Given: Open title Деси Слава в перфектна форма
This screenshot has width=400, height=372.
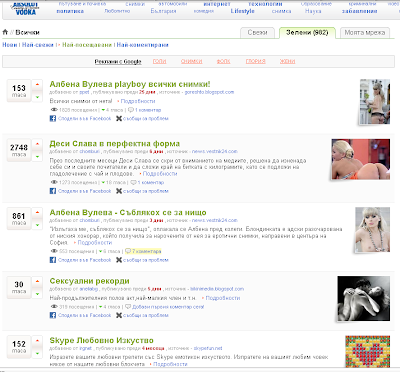Looking at the screenshot, I should [115, 144].
